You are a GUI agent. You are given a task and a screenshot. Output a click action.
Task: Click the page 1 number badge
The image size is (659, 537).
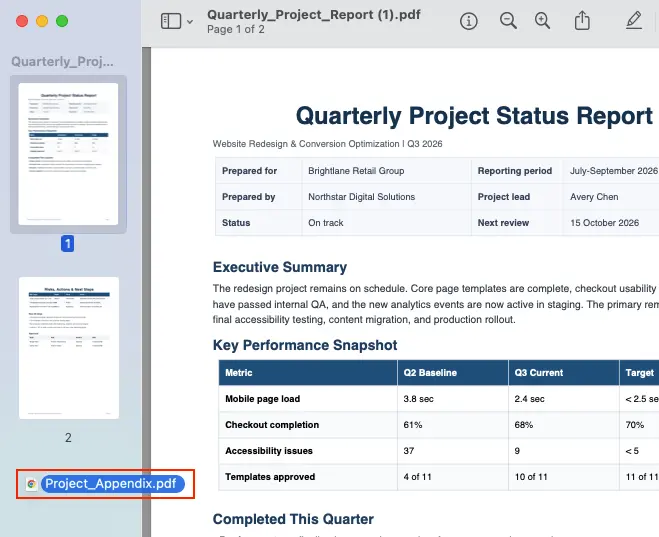[x=68, y=244]
